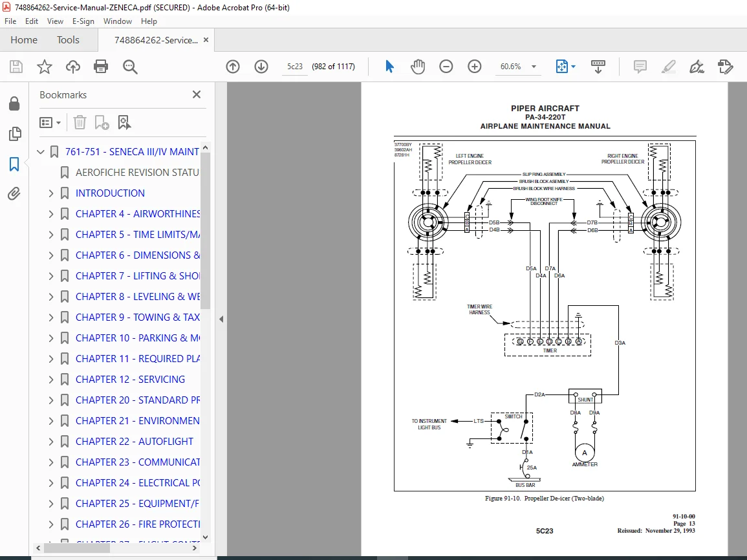
Task: Add document to starred bookmarks
Action: (x=45, y=67)
